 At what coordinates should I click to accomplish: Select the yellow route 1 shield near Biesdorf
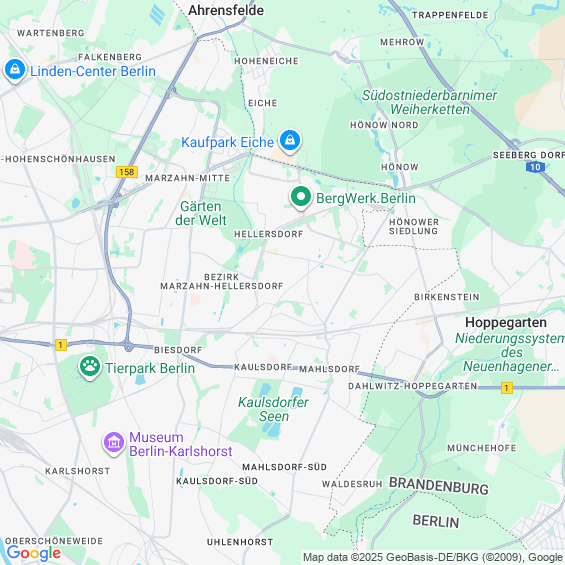click(x=61, y=345)
